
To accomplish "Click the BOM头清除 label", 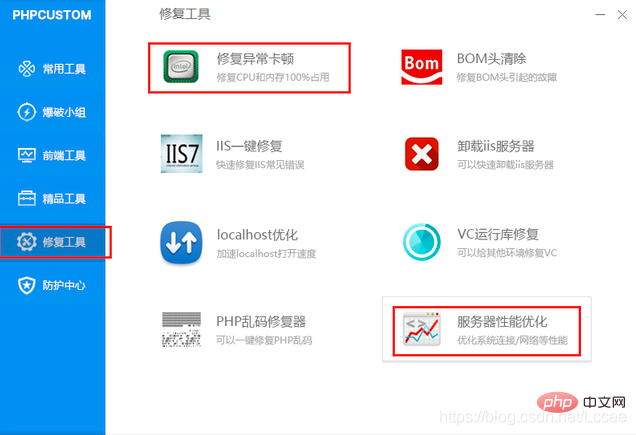I will (x=491, y=59).
